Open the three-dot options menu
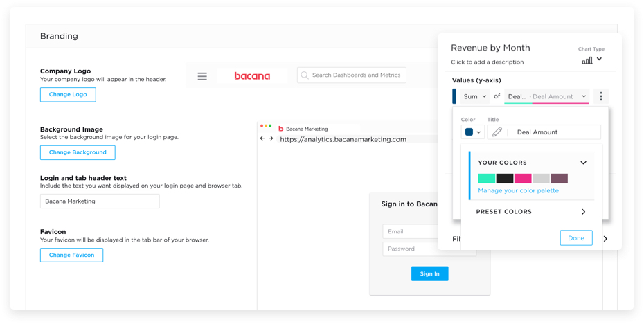 pos(601,97)
